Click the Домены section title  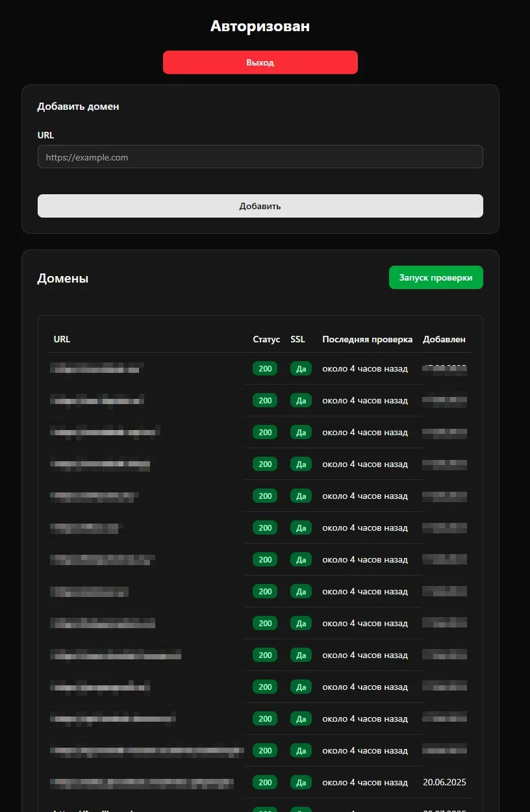pos(63,278)
